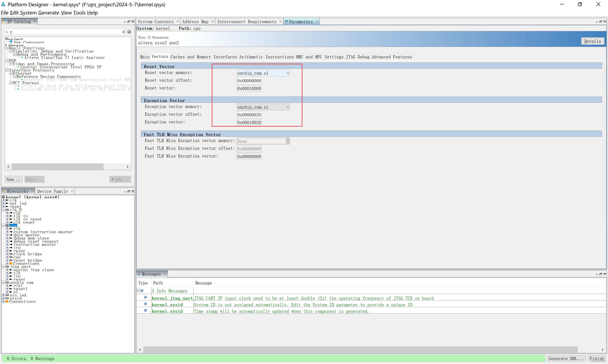Close the Hierarchy tab
Viewport: 608px width, 364px height.
32,191
